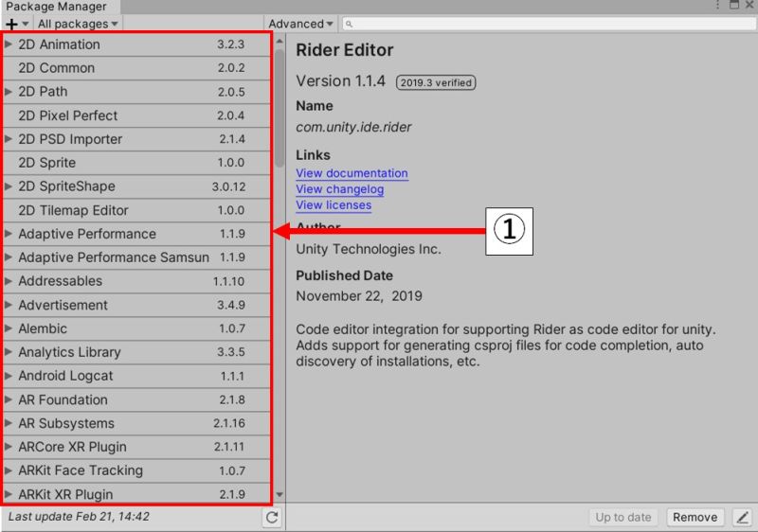Expand the Adaptive Performance Samsung package

[x=9, y=257]
